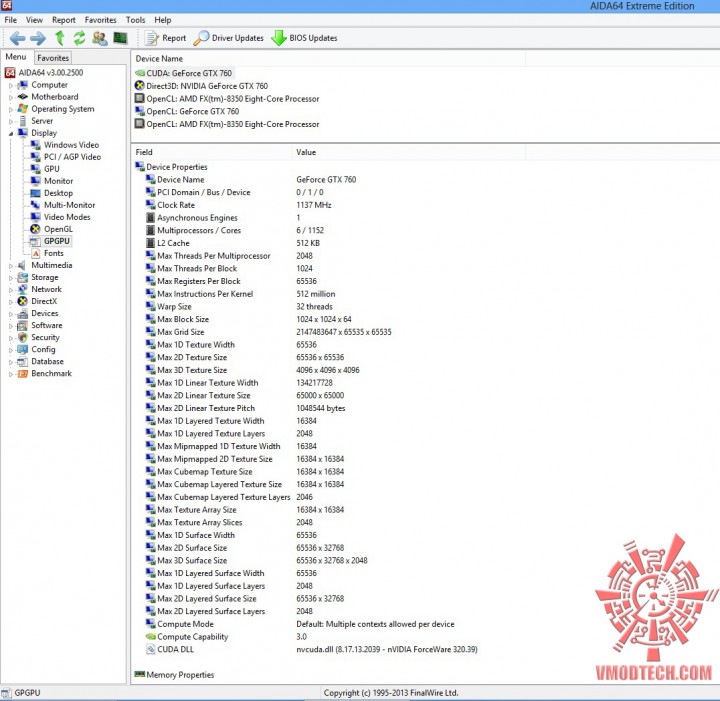
Task: Refresh using the green circular arrows icon
Action: tap(79, 38)
